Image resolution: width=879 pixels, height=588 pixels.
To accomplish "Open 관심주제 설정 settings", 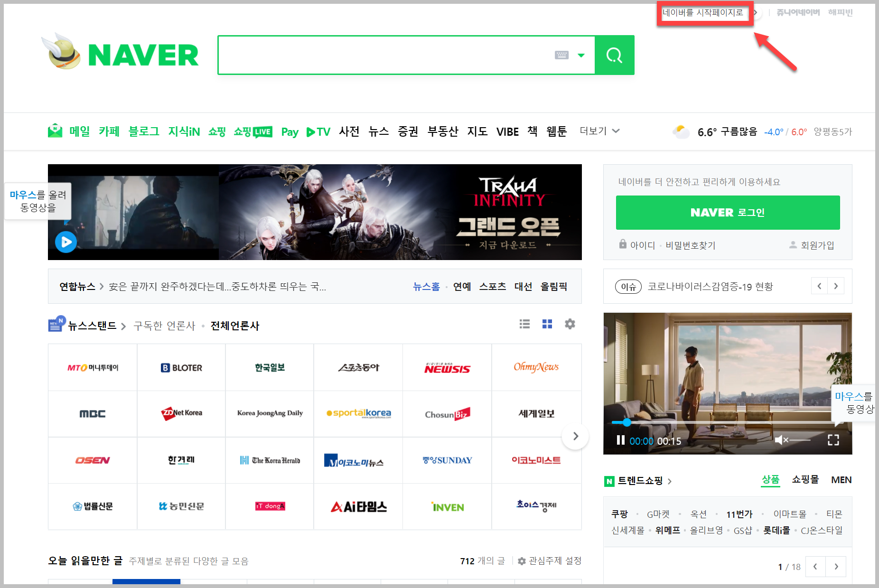I will click(550, 561).
